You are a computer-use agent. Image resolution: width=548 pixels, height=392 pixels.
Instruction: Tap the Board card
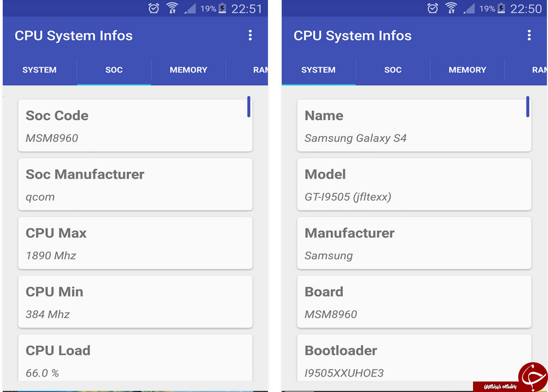click(414, 302)
